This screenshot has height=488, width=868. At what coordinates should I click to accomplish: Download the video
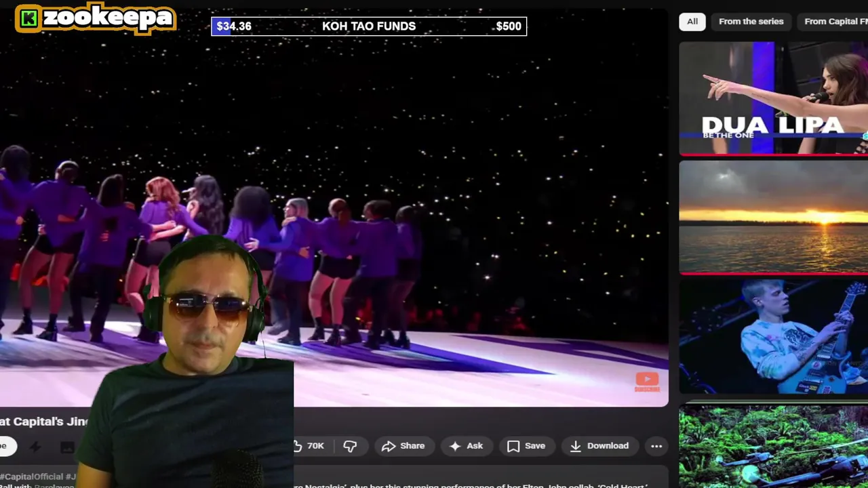[x=599, y=446]
